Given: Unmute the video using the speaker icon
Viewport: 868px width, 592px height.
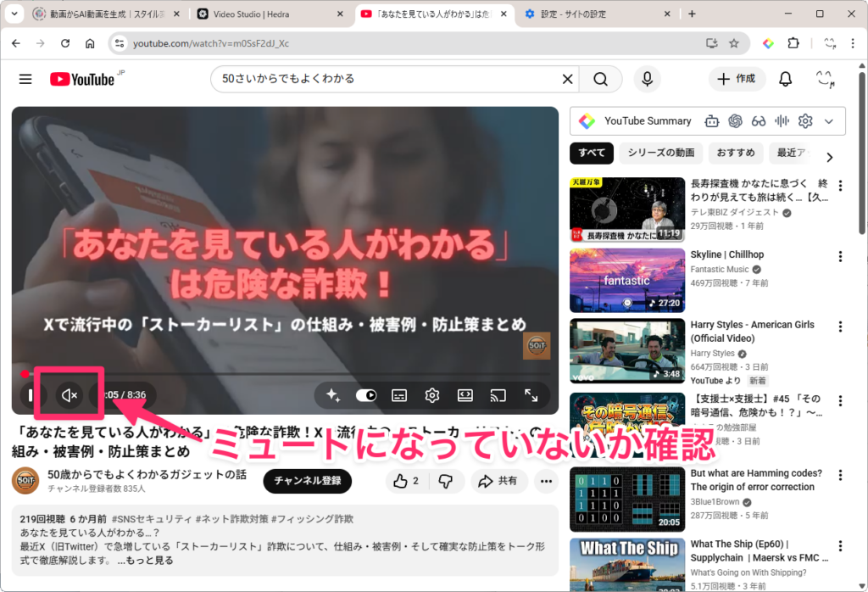Looking at the screenshot, I should 70,395.
